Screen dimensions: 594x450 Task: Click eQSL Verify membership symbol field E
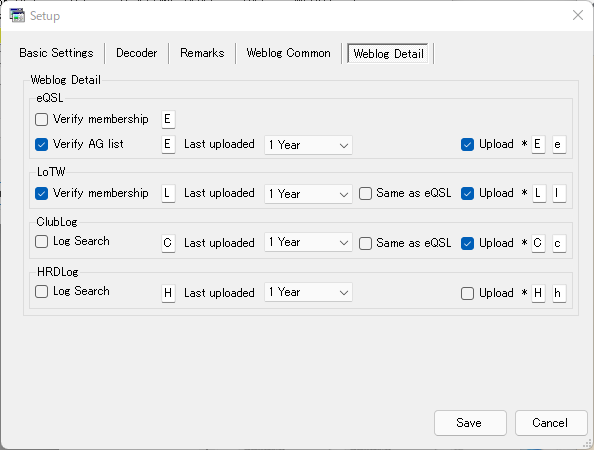click(x=168, y=119)
